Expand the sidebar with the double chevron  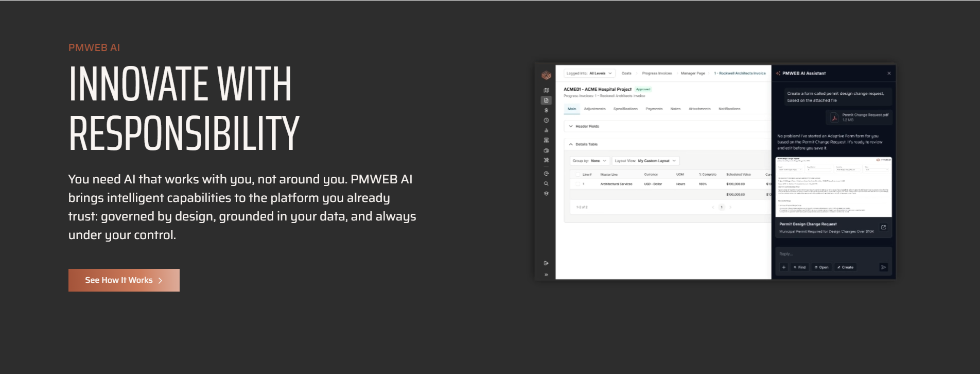(546, 275)
